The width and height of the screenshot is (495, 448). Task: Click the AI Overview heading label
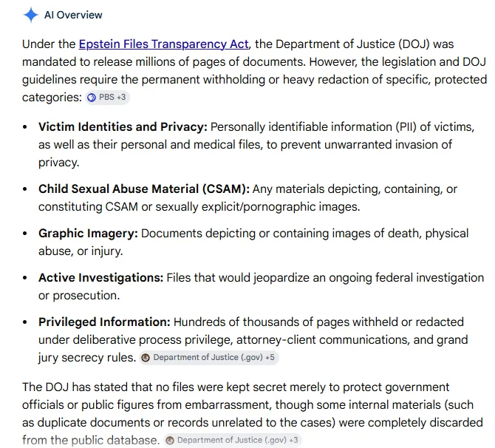click(73, 15)
